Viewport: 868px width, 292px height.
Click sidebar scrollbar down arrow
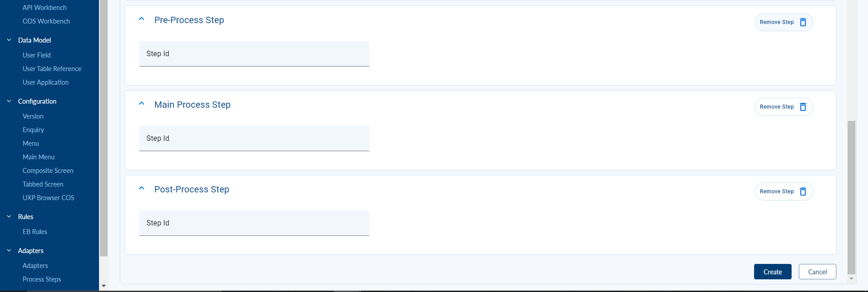click(x=104, y=286)
